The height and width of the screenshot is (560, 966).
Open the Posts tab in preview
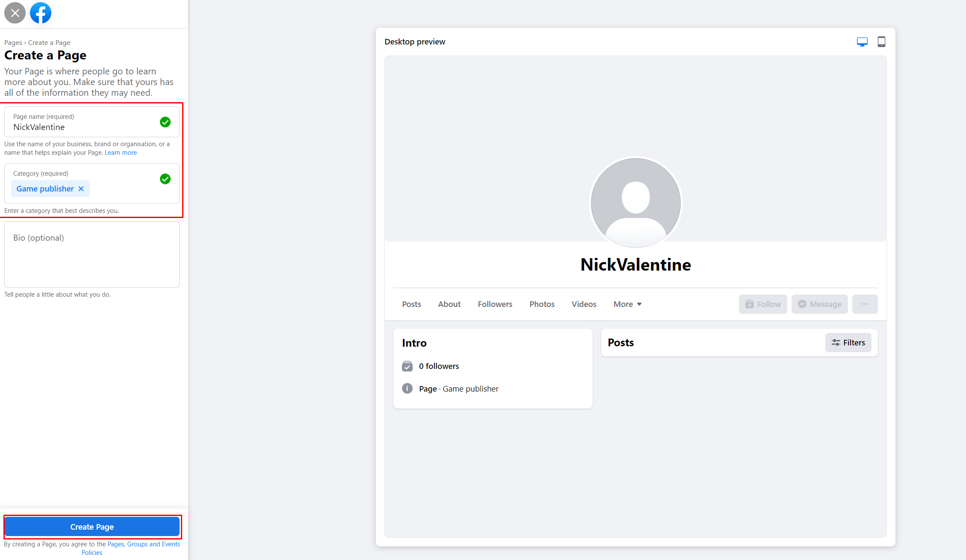tap(411, 304)
